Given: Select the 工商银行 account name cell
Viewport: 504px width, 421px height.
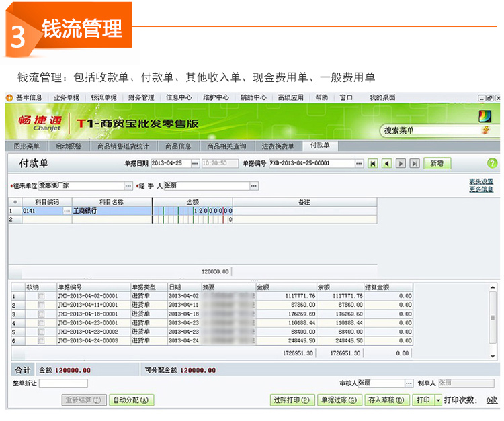Looking at the screenshot, I should coord(112,211).
